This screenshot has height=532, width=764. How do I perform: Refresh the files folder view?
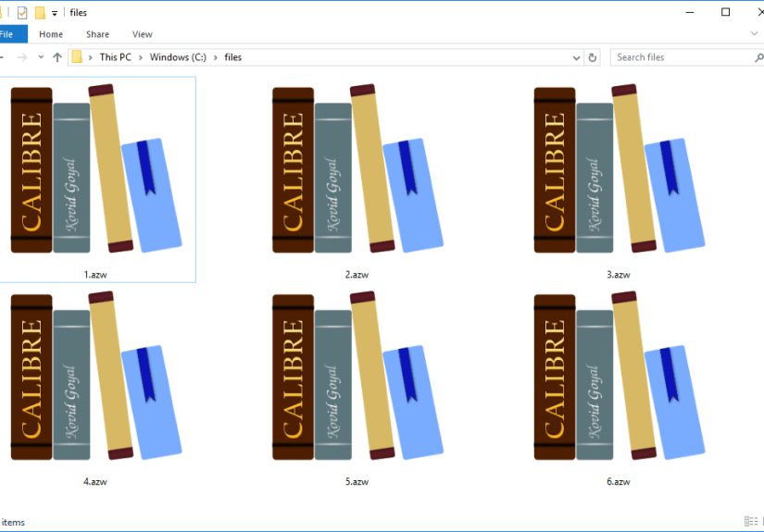pyautogui.click(x=593, y=57)
